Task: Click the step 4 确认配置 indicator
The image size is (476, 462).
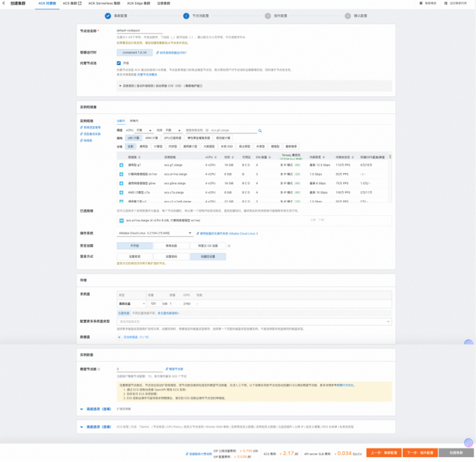Action: [348, 16]
